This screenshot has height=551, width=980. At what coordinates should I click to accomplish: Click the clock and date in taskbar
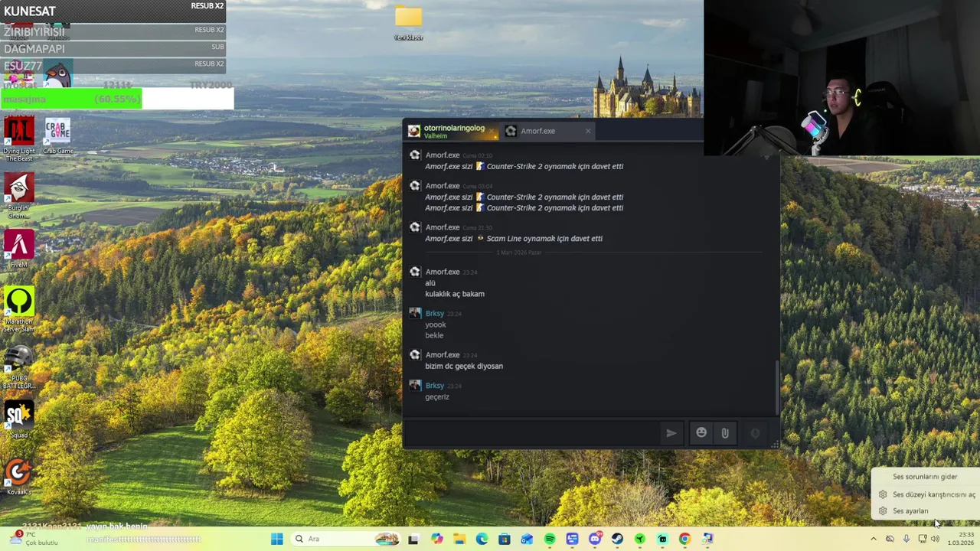pyautogui.click(x=960, y=539)
